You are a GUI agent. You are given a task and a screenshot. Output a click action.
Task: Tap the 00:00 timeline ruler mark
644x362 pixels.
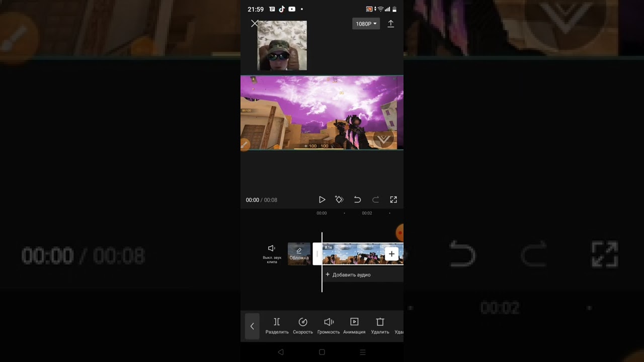coord(321,213)
